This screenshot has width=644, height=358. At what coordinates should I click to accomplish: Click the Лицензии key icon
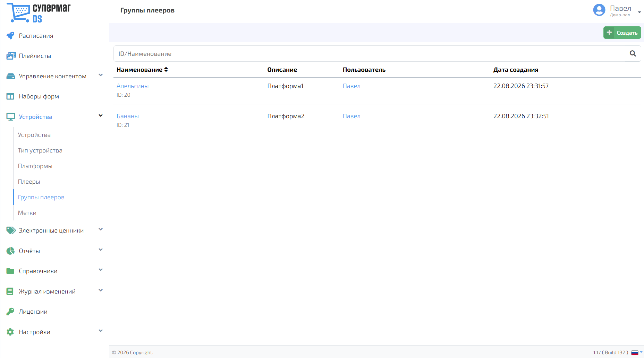[10, 312]
